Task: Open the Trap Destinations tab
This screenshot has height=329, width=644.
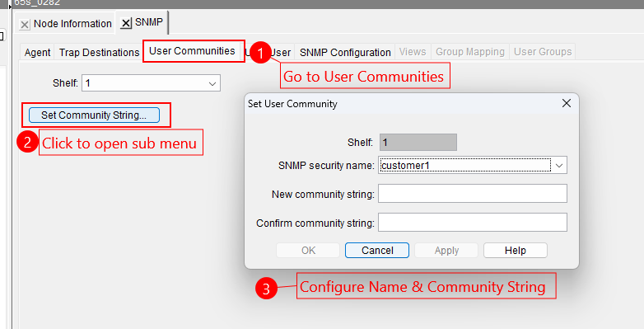Action: click(99, 53)
